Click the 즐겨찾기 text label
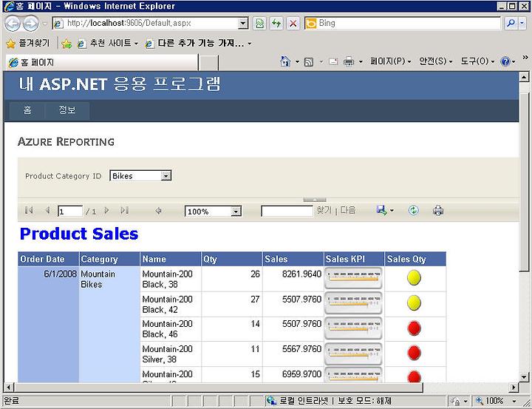Screen dimensions: 532x409 click(34, 43)
